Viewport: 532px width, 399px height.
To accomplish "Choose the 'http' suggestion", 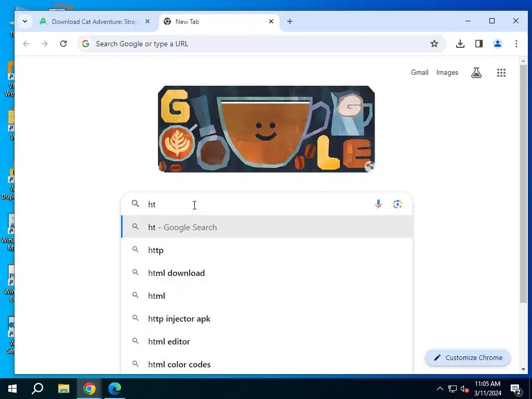I will coord(267,250).
